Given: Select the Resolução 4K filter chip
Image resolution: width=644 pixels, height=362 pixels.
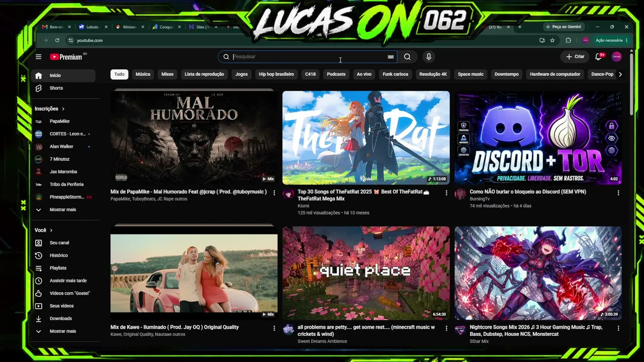Looking at the screenshot, I should tap(433, 74).
